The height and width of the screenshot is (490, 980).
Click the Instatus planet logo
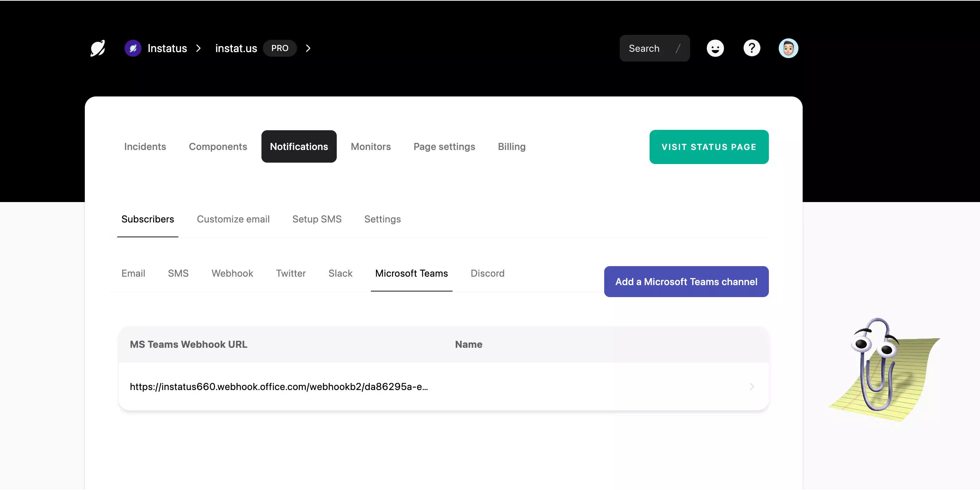coord(98,48)
